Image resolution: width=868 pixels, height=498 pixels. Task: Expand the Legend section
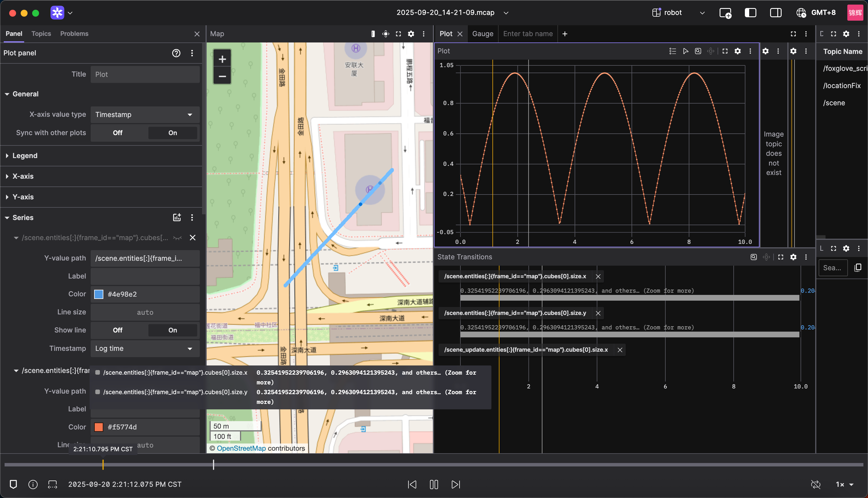[x=25, y=155]
